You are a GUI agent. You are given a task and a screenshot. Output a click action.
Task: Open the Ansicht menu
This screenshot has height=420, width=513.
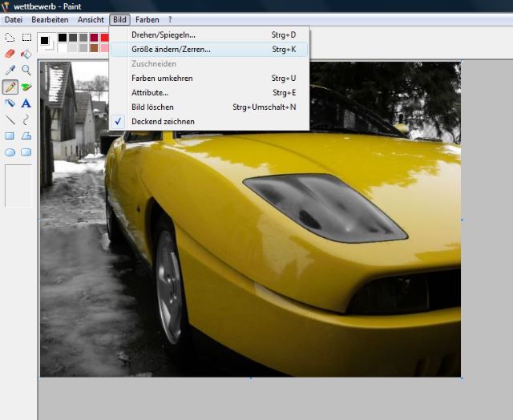tap(91, 19)
